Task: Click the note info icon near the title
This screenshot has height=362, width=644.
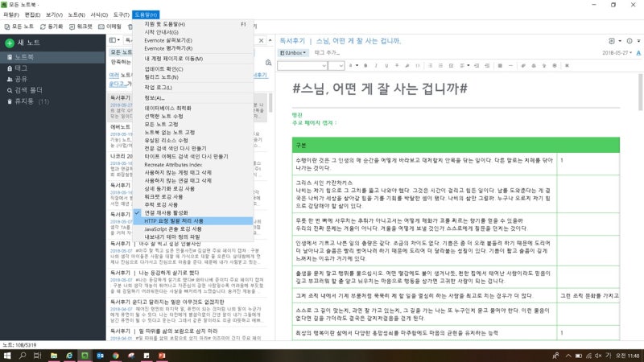Action: click(630, 41)
